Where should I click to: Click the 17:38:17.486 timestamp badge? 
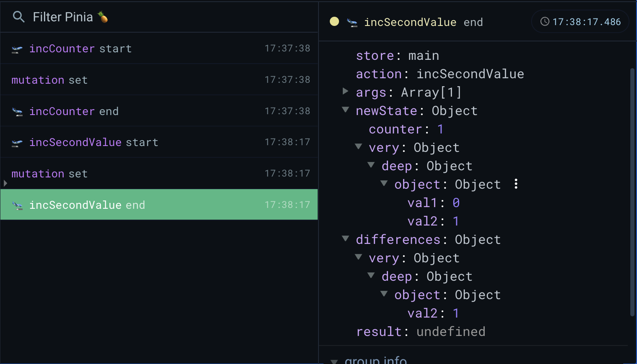coord(580,21)
